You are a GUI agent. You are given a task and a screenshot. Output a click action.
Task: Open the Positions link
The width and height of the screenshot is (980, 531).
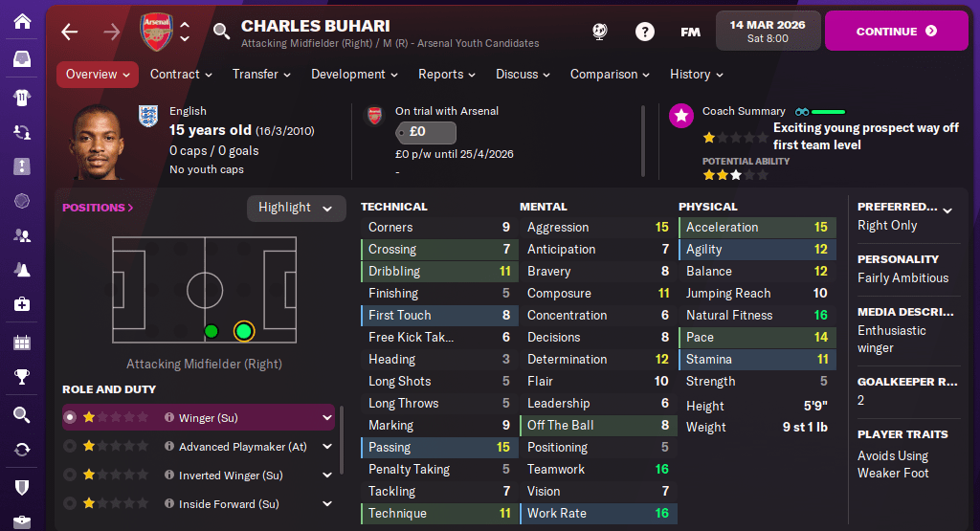tap(98, 208)
